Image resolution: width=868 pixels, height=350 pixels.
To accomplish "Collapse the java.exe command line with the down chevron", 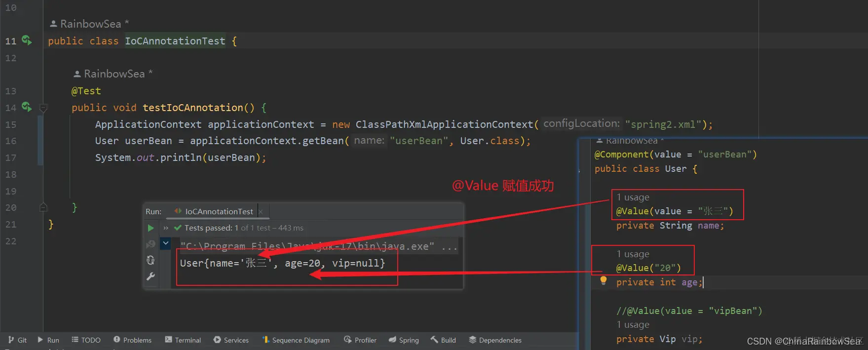I will (166, 243).
